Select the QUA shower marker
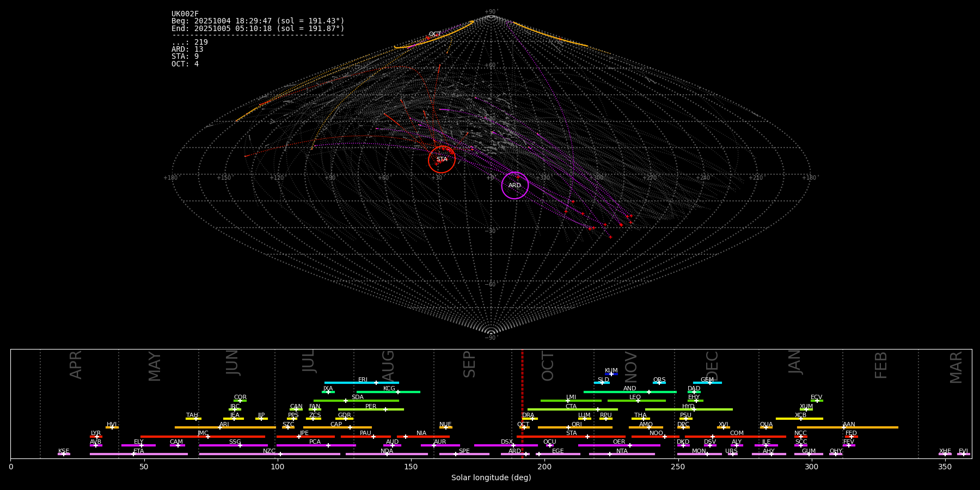 click(x=766, y=427)
